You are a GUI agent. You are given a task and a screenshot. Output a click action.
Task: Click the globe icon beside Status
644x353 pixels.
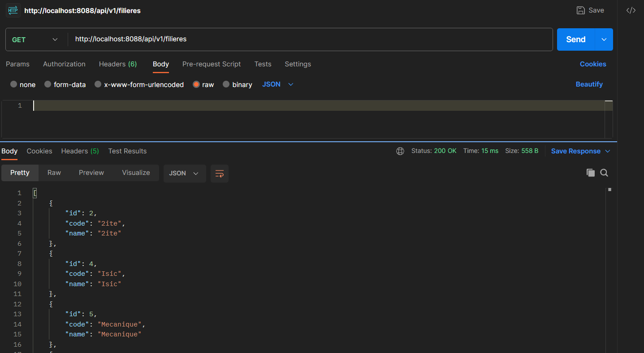[x=400, y=151]
